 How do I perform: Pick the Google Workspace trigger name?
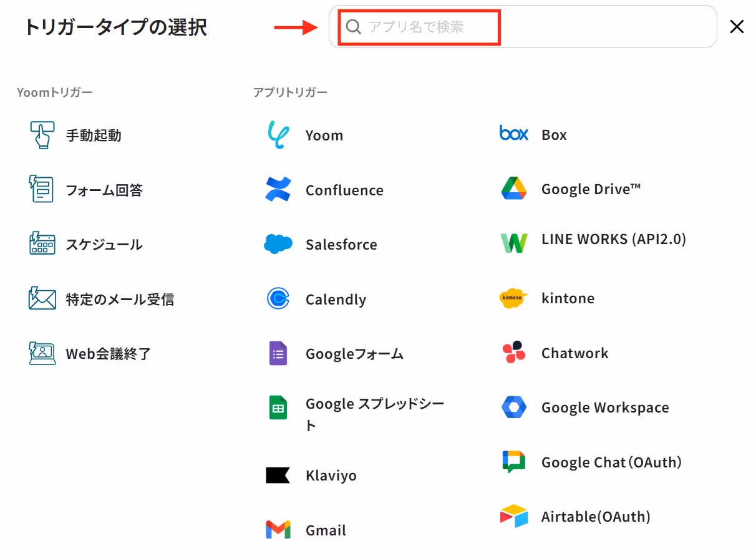605,407
